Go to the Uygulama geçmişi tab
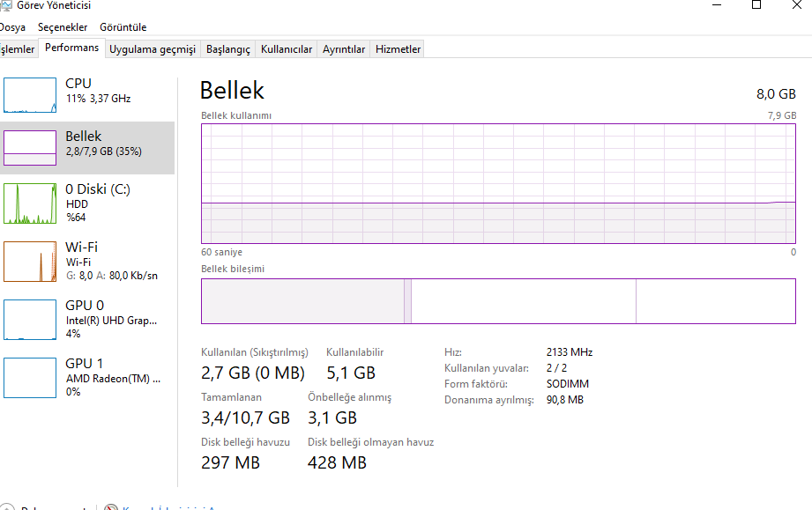The height and width of the screenshot is (510, 812). pos(153,49)
